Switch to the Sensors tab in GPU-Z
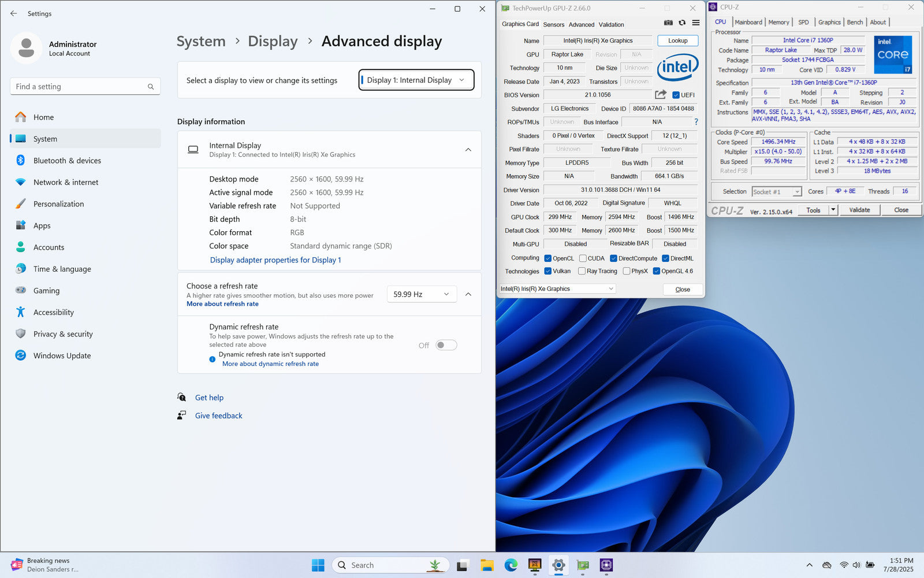 (x=553, y=24)
